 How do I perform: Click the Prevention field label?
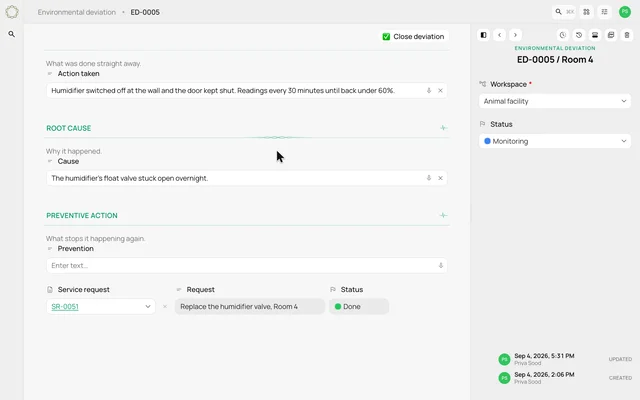click(x=76, y=249)
